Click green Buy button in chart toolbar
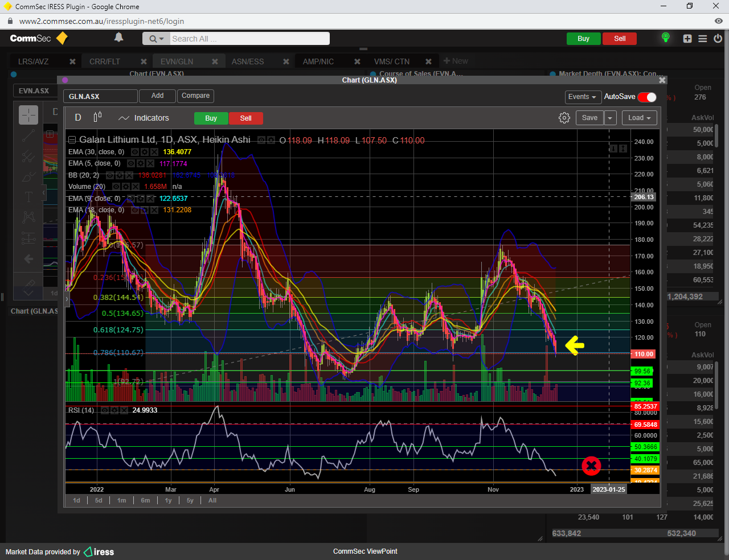Viewport: 729px width, 560px height. click(x=211, y=118)
